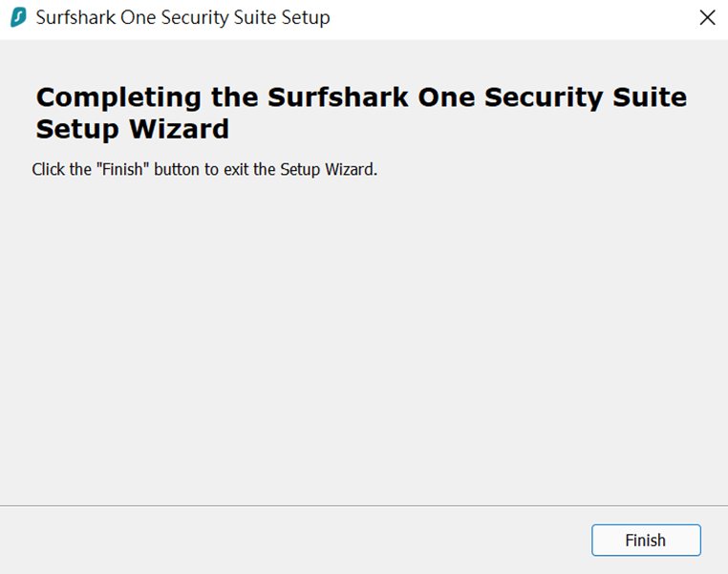728x574 pixels.
Task: Click the horizontal separator above Finish
Action: (x=364, y=506)
